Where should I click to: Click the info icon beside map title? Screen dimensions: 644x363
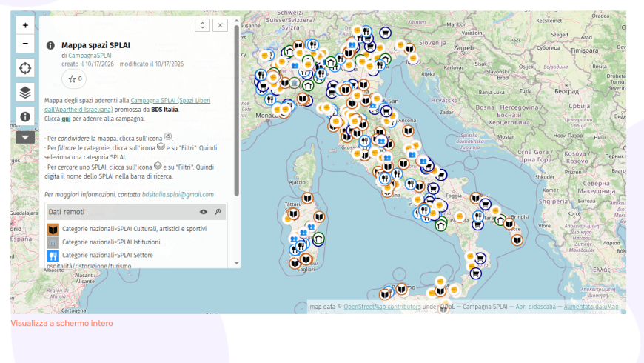tap(50, 45)
